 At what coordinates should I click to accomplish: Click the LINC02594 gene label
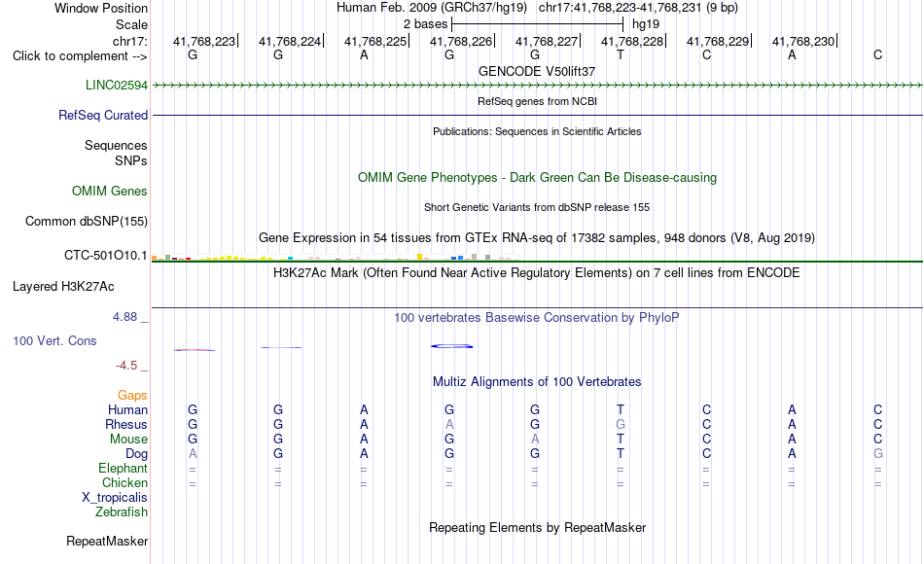point(117,85)
